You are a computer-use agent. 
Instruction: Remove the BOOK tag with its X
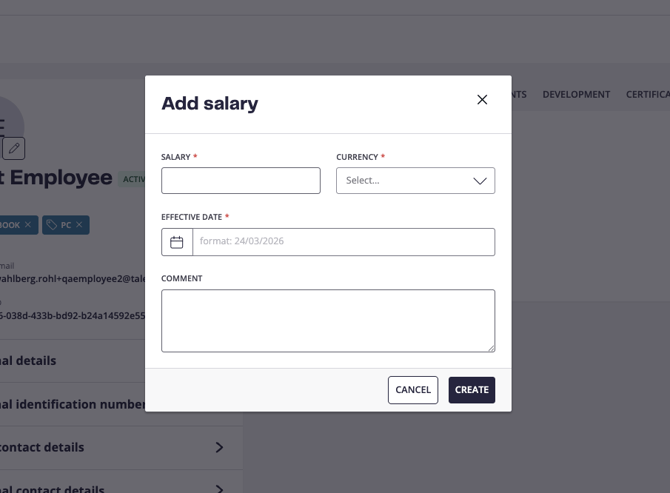(x=29, y=225)
